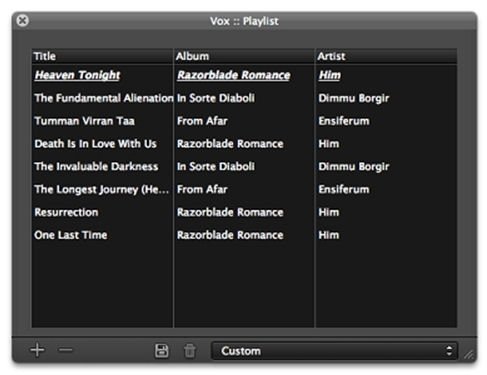Click Dimmu Borgir artist of The Invaluable Darkness
The image size is (487, 375).
(354, 166)
